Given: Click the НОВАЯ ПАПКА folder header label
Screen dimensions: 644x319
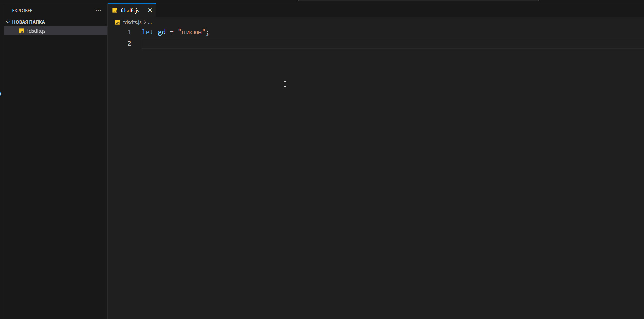Looking at the screenshot, I should click(x=29, y=22).
